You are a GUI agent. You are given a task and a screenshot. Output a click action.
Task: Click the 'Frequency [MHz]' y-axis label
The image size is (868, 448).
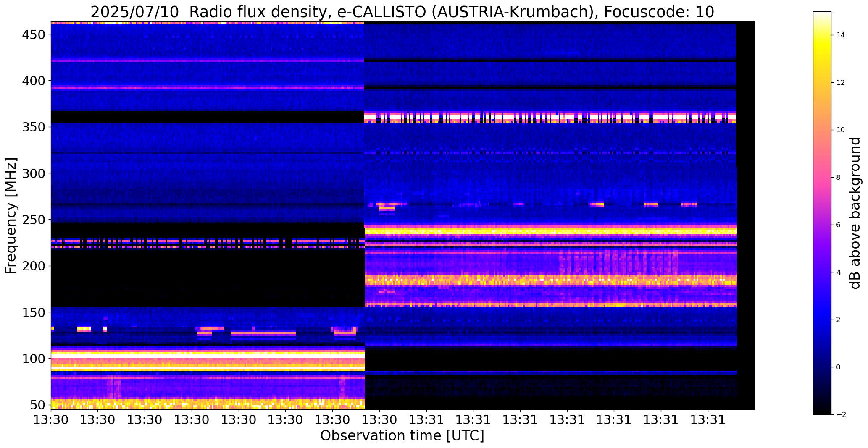[x=11, y=216]
